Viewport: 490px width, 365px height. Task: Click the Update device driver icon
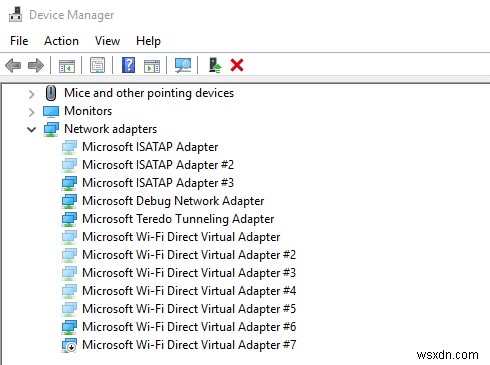click(x=215, y=65)
